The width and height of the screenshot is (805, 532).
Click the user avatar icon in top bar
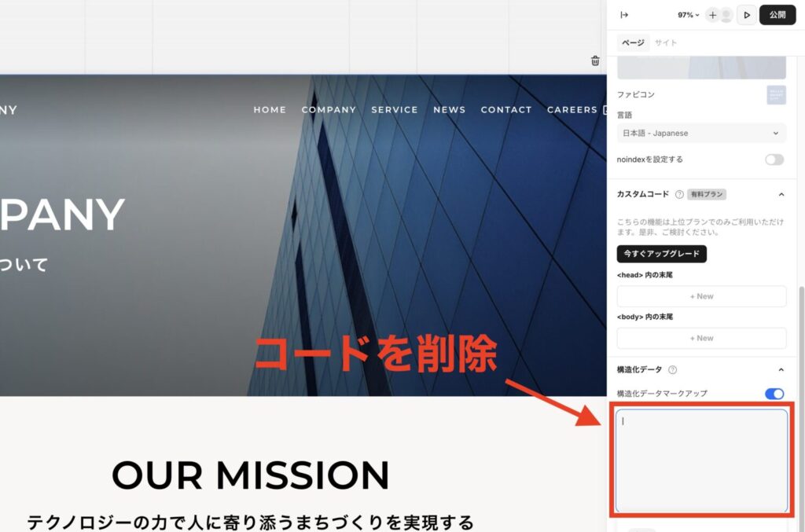click(726, 15)
